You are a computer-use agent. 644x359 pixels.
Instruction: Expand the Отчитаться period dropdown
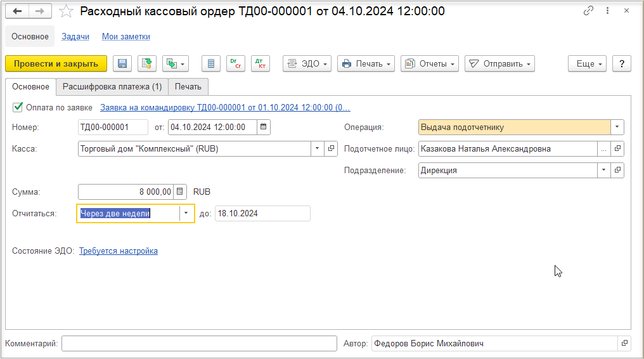tap(186, 213)
